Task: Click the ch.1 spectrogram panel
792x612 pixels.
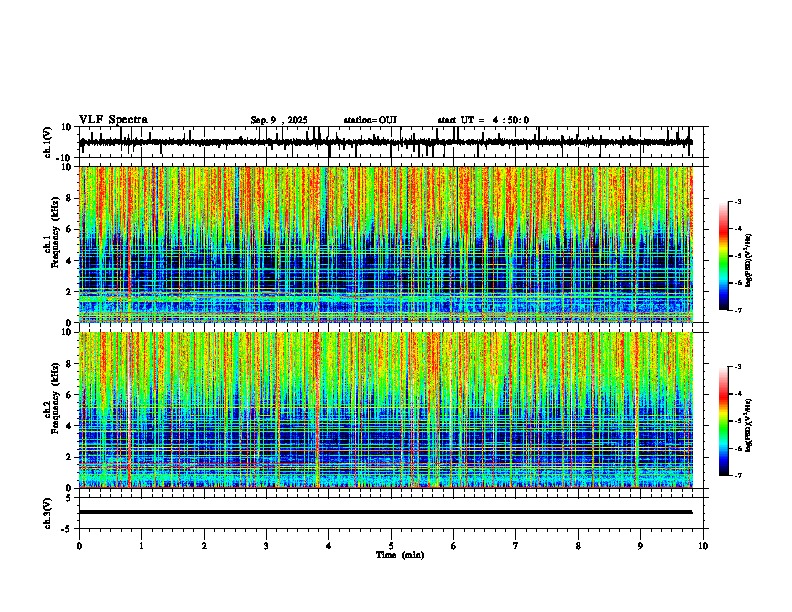Action: (386, 244)
